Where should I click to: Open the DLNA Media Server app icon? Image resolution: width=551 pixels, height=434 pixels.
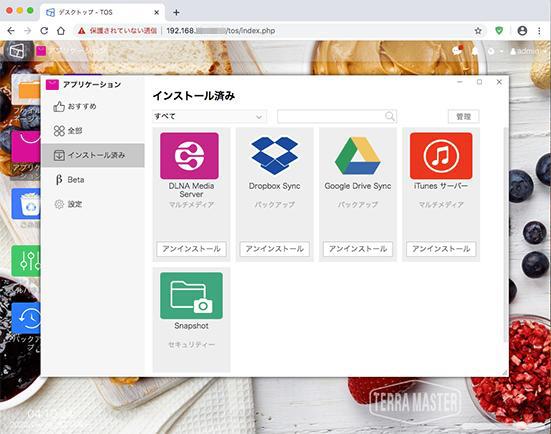189,156
